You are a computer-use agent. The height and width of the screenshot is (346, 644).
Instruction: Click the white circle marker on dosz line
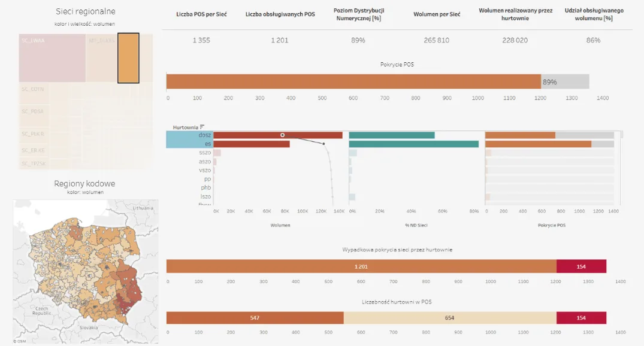[283, 135]
